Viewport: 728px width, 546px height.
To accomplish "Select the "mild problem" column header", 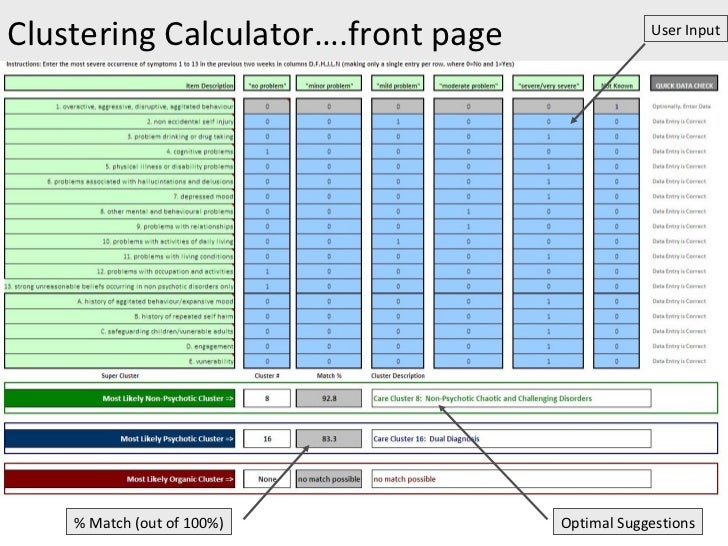I will point(397,83).
